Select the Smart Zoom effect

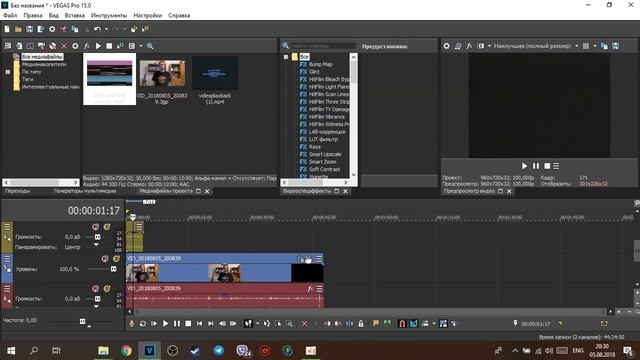click(322, 162)
